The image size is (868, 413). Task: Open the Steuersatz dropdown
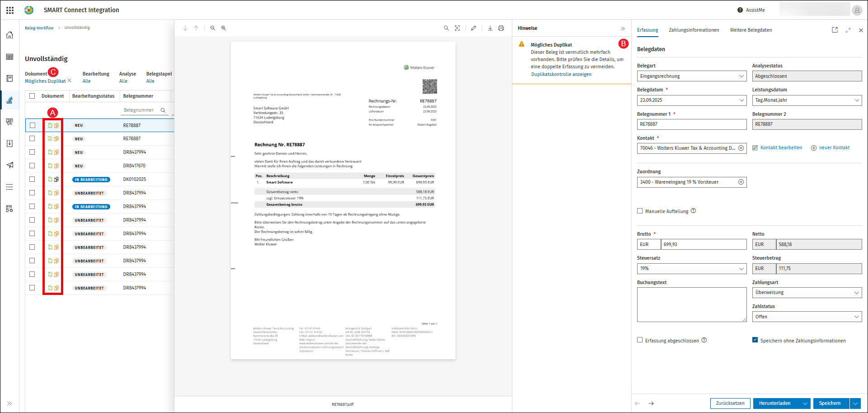coord(692,268)
